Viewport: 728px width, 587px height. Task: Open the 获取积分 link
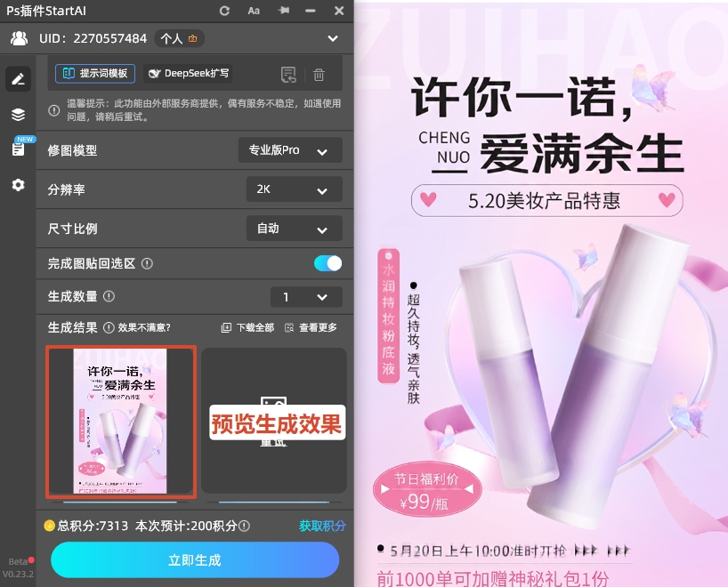(323, 526)
